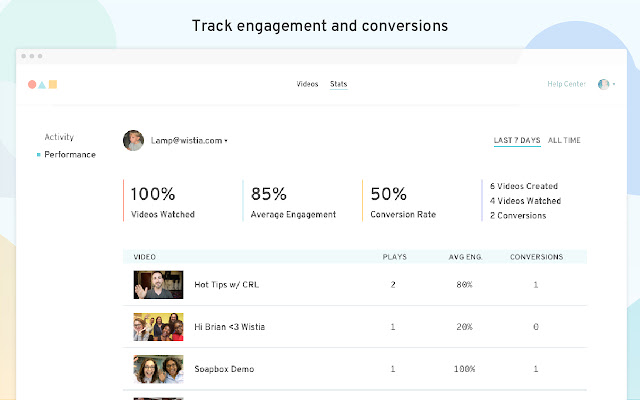Viewport: 640px width, 400px height.
Task: Open the Hot Tips w/ CRL thumbnail
Action: click(x=158, y=284)
